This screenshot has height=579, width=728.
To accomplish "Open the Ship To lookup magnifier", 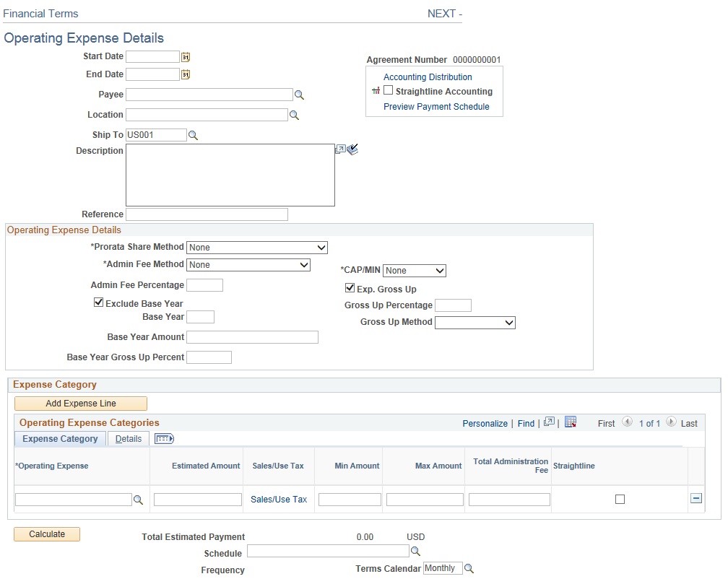I will point(191,134).
